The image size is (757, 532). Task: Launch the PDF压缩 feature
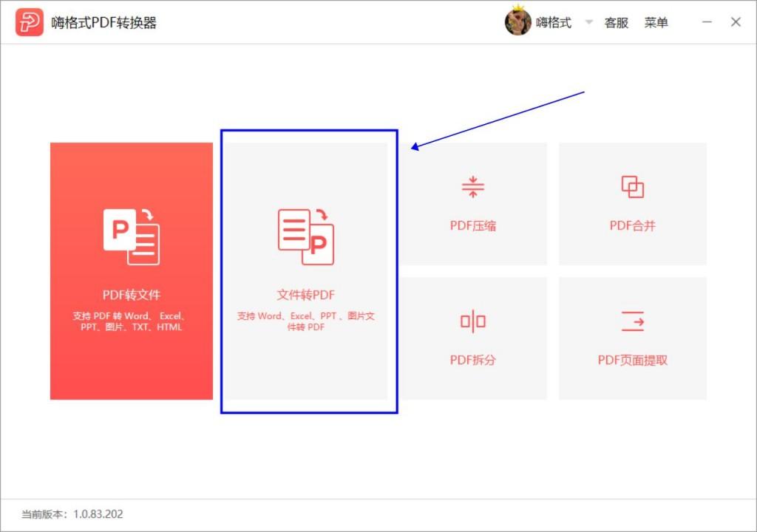(473, 203)
